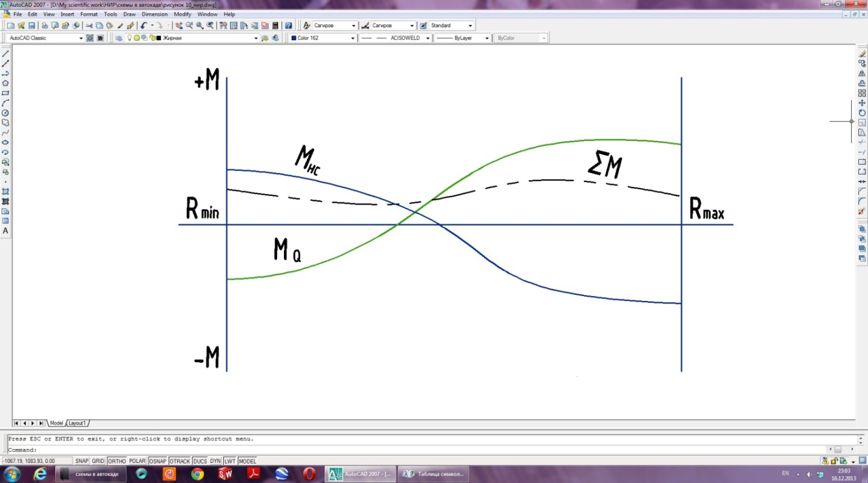Image resolution: width=868 pixels, height=483 pixels.
Task: Expand the Color 162 dropdown
Action: coord(323,38)
